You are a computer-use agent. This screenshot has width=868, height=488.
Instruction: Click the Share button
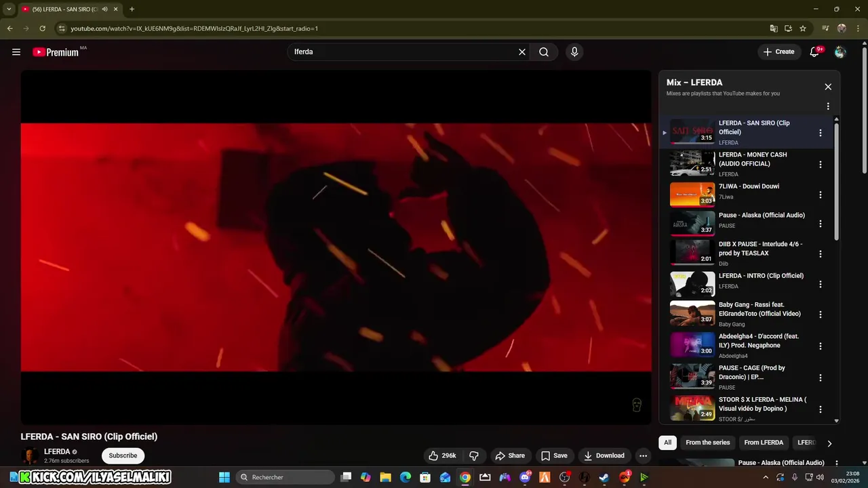510,455
